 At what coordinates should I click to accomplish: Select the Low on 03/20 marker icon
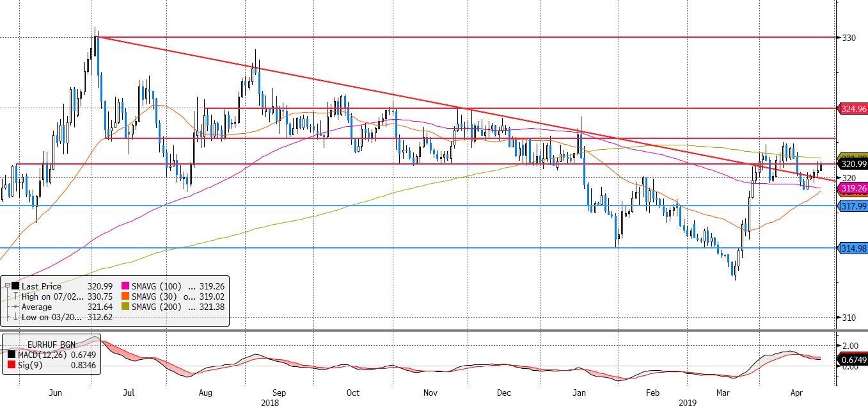16,317
